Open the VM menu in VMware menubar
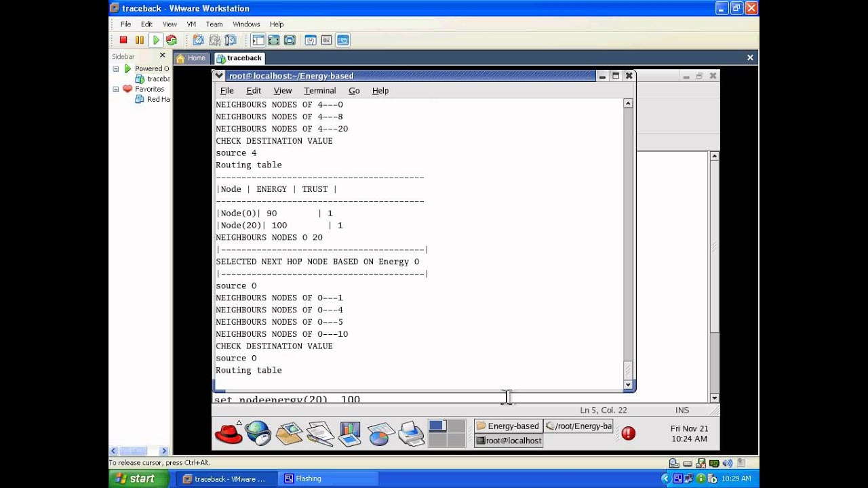This screenshot has width=868, height=488. point(191,24)
